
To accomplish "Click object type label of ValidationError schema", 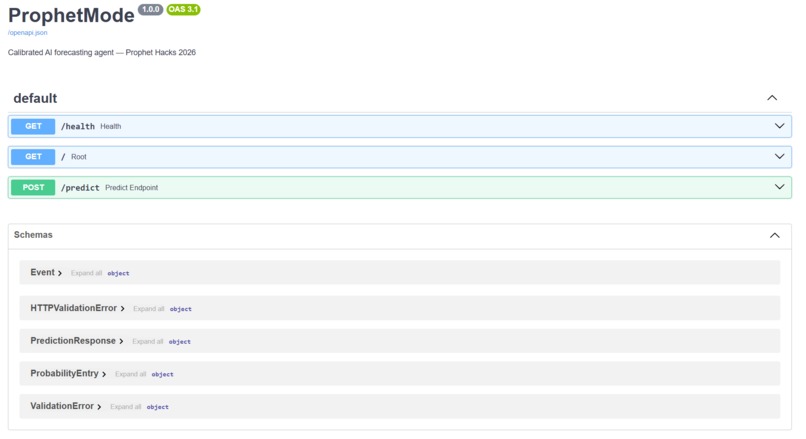I will [x=157, y=407].
